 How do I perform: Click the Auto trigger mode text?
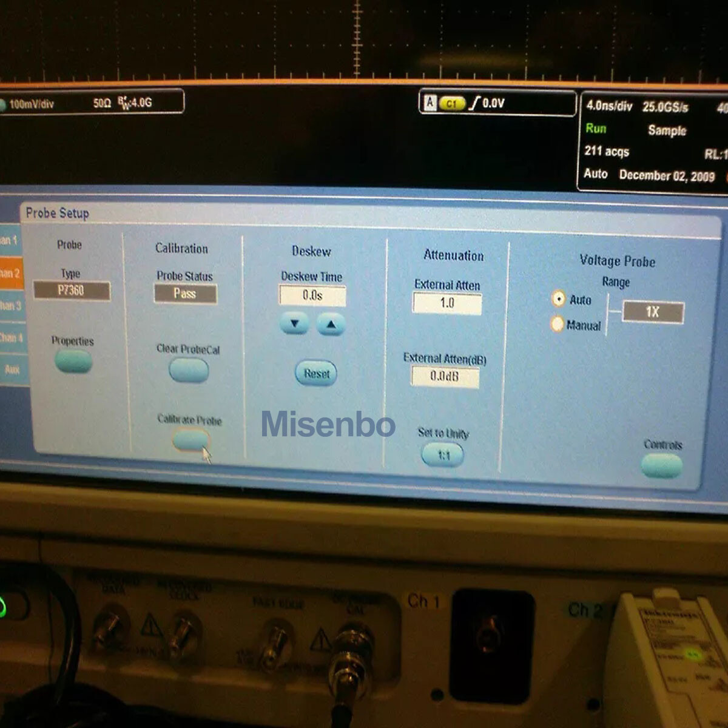[x=596, y=174]
